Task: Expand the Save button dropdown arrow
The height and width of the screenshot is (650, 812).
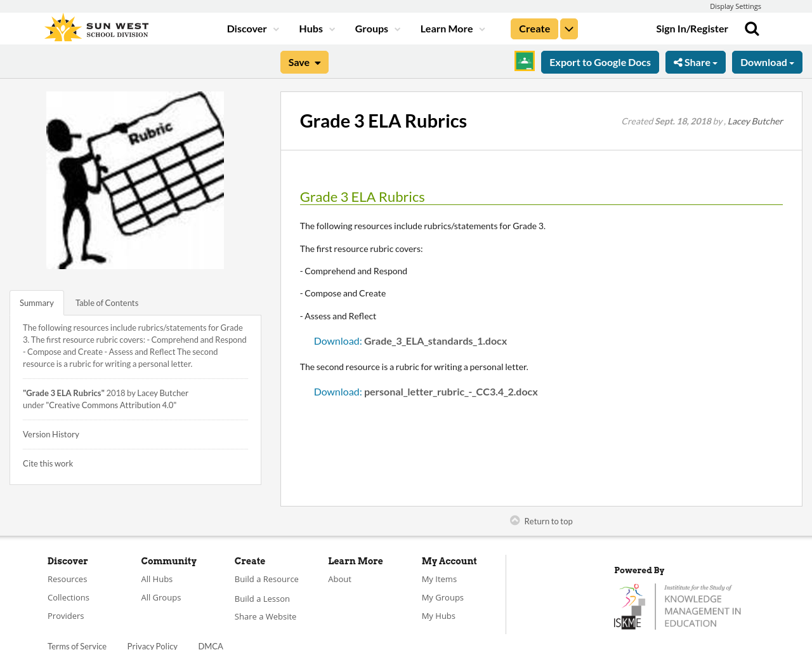Action: (x=317, y=62)
